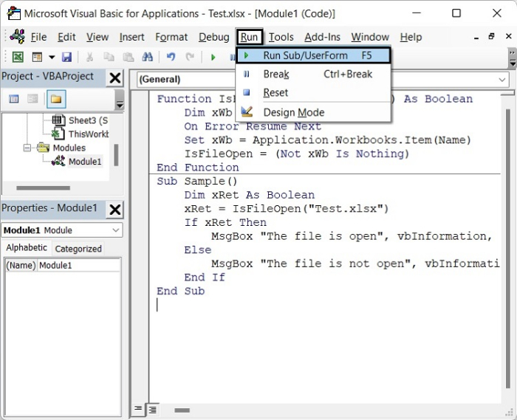This screenshot has width=517, height=420.
Task: Click the code window horizontal scrollbar thumb
Action: [182, 410]
